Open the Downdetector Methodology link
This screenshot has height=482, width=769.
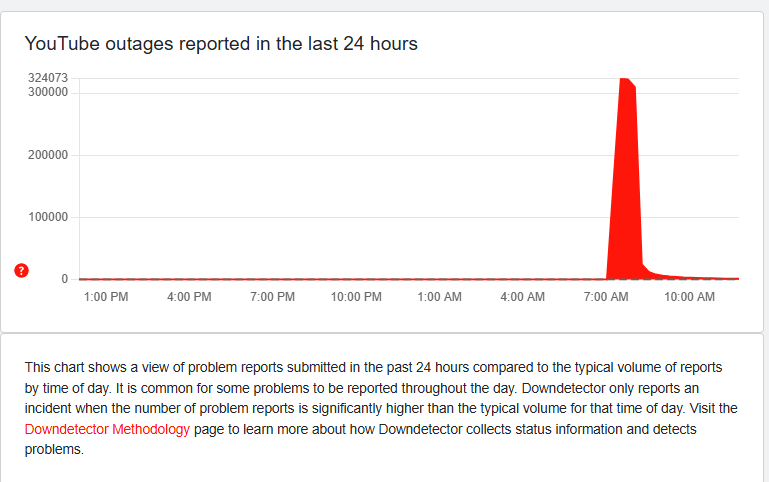[107, 429]
